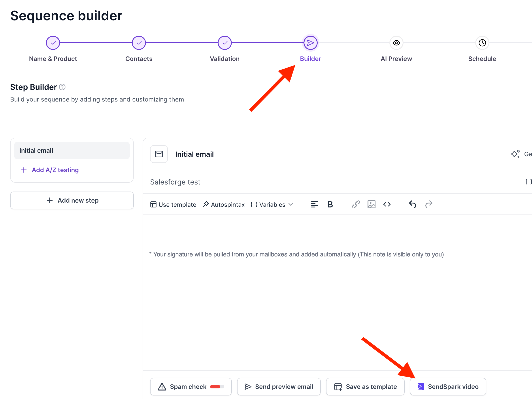Click the Step Builder help icon
Screen dimensions: 532x399
pyautogui.click(x=62, y=87)
